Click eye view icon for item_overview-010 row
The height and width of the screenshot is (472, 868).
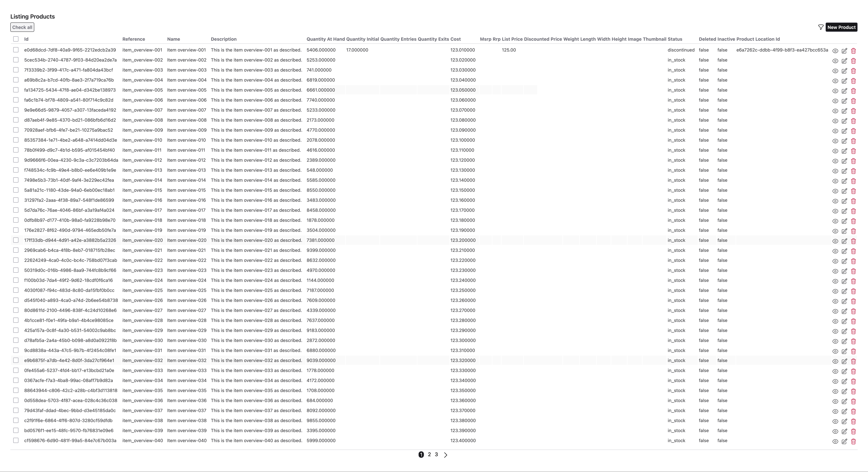[x=835, y=141]
